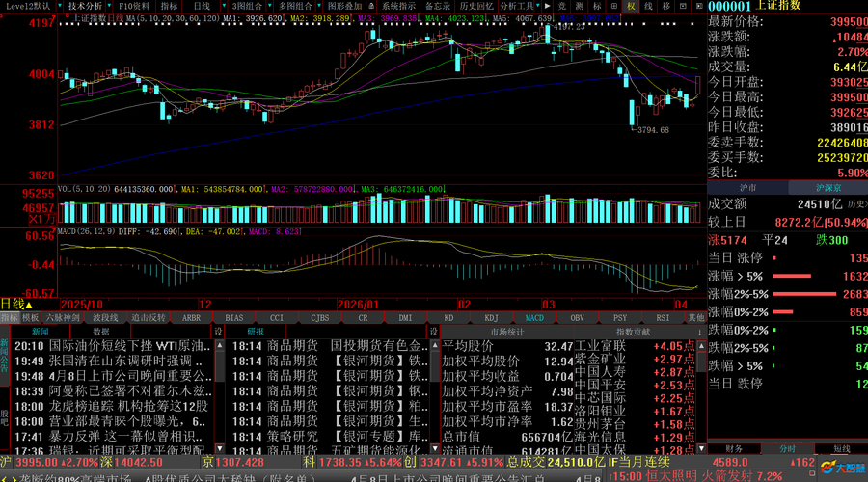868x482 pixels.
Task: Click the F10资料 toolbar button
Action: pyautogui.click(x=134, y=6)
